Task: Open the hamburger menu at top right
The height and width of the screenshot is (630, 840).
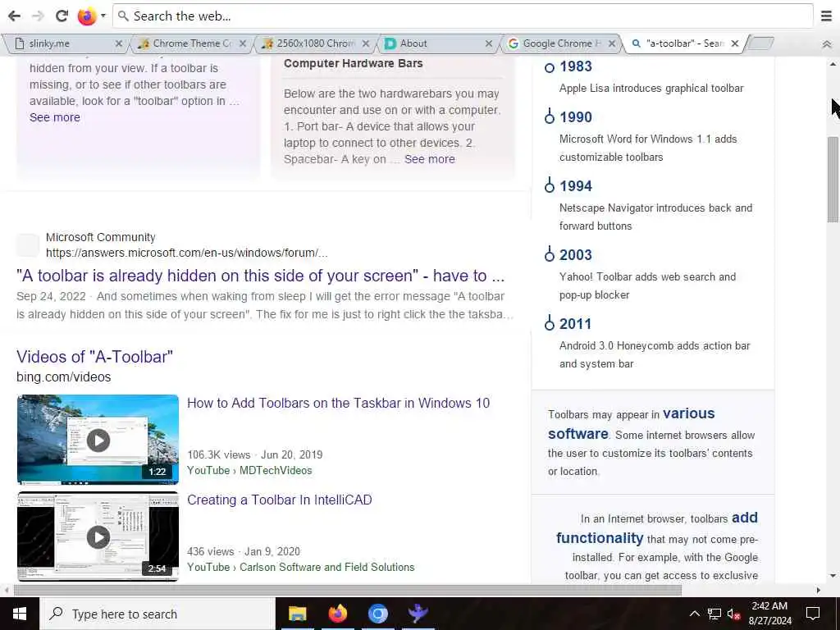Action: (x=827, y=16)
